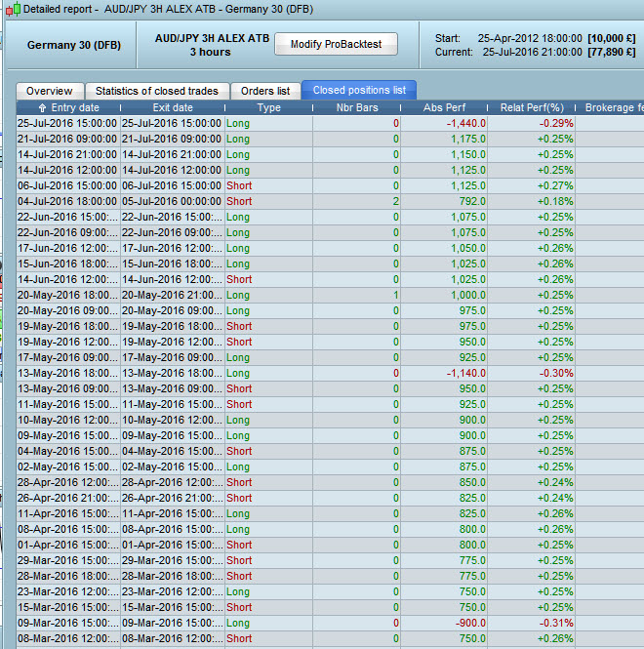
Task: Select the 26-Apr-2016 21:00 entry row
Action: [330, 498]
